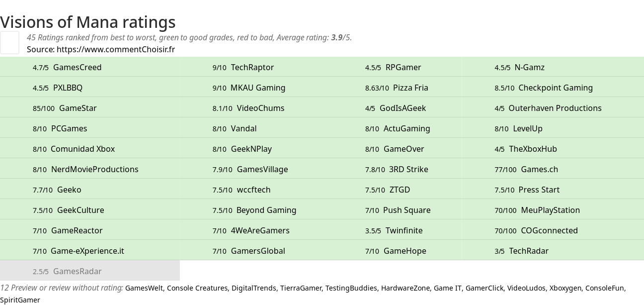Select the Outerhaven Productions rating
The height and width of the screenshot is (305, 644).
(553, 108)
